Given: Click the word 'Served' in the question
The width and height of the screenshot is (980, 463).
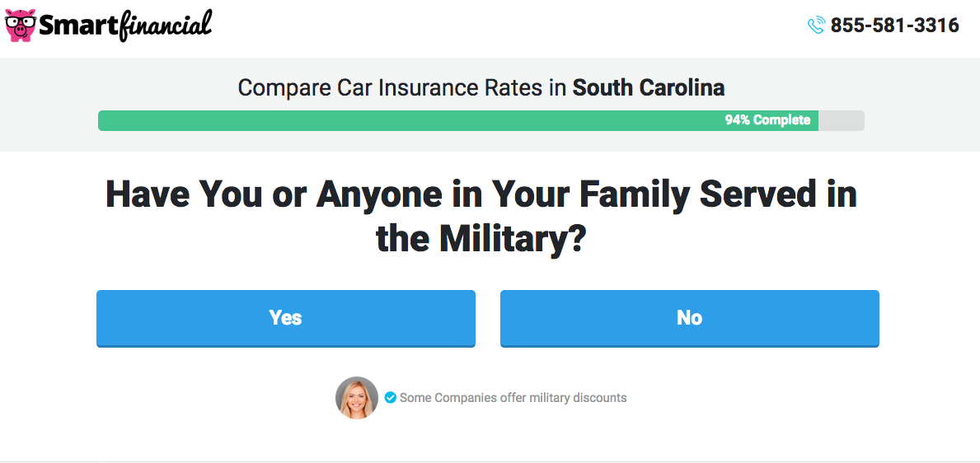Looking at the screenshot, I should [757, 194].
